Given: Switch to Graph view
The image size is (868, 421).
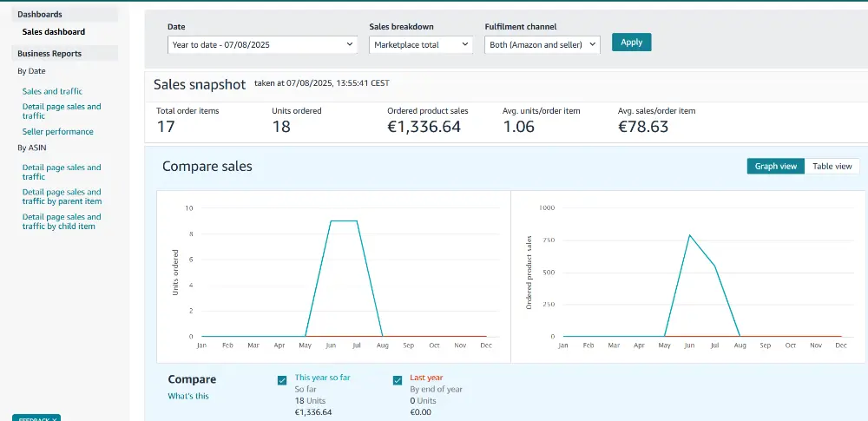Looking at the screenshot, I should pyautogui.click(x=775, y=166).
